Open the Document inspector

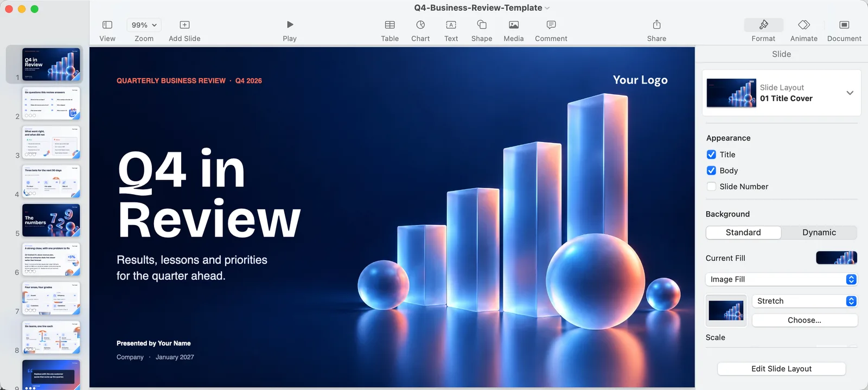coord(844,25)
